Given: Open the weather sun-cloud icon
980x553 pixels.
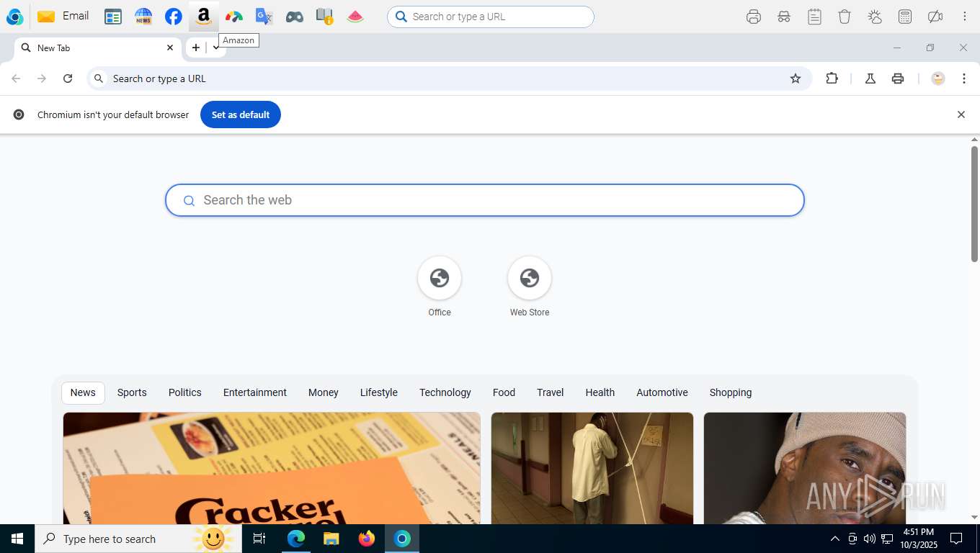Looking at the screenshot, I should [x=875, y=17].
